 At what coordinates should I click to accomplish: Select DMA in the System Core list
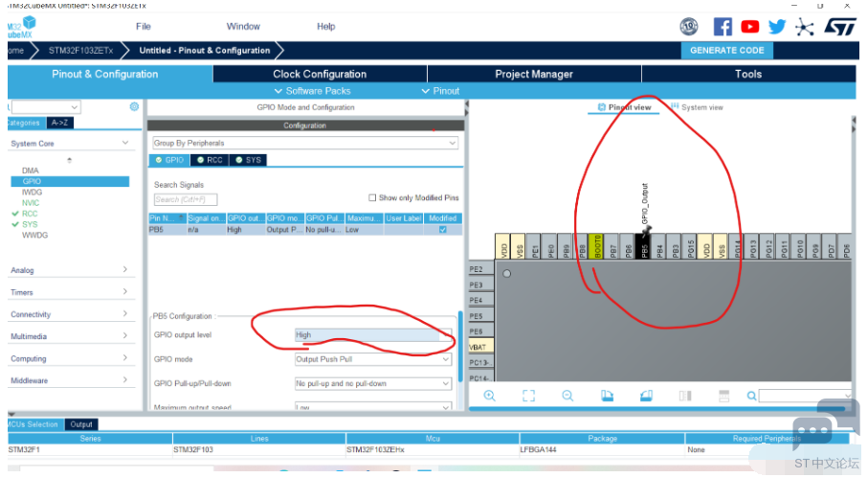31,171
